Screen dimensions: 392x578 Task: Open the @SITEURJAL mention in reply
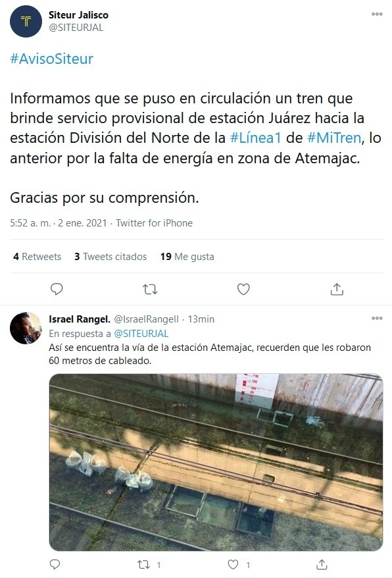(141, 334)
